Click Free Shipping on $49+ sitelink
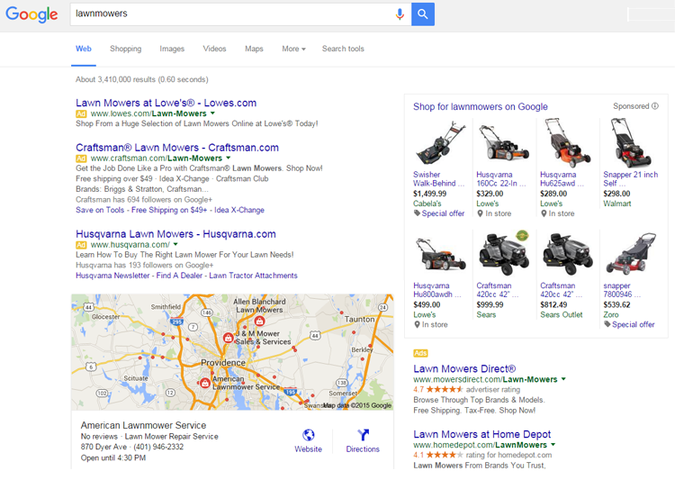The image size is (675, 480). click(169, 210)
